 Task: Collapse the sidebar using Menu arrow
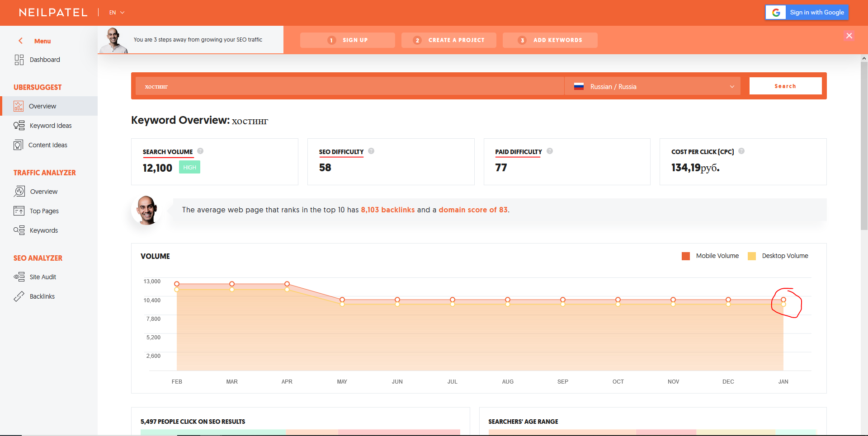[21, 41]
